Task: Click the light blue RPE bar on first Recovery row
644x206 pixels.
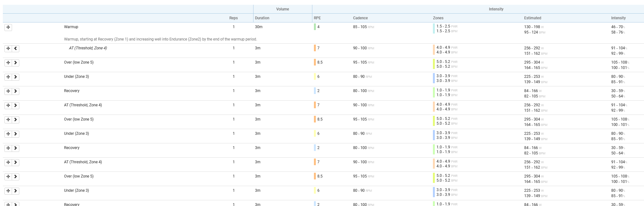Action: pos(315,91)
